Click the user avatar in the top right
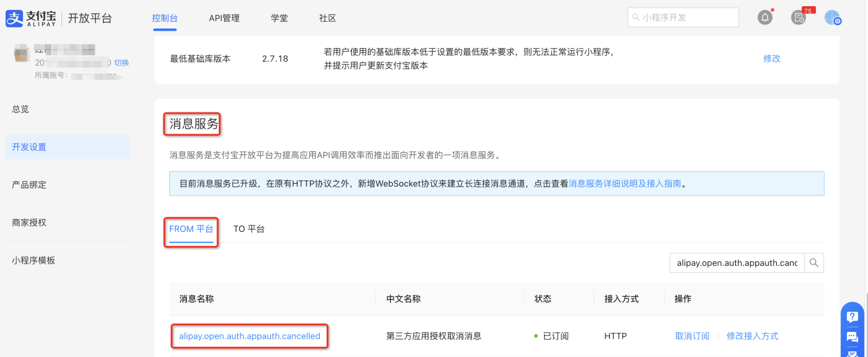Viewport: 868px width, 357px height. click(x=832, y=17)
